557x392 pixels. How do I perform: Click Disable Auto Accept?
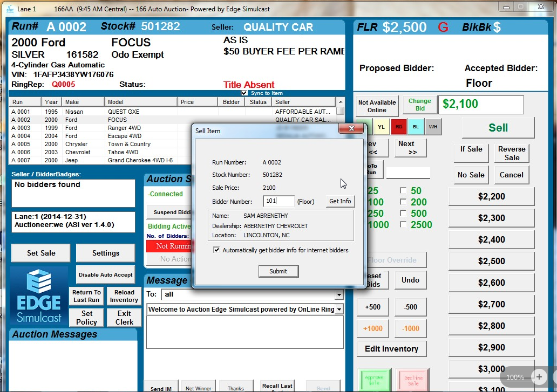tap(105, 275)
